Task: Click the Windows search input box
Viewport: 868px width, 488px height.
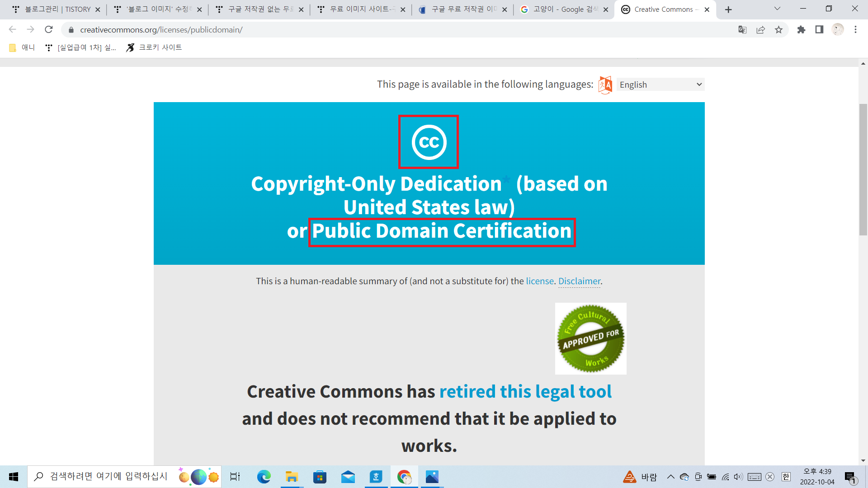Action: point(108,476)
